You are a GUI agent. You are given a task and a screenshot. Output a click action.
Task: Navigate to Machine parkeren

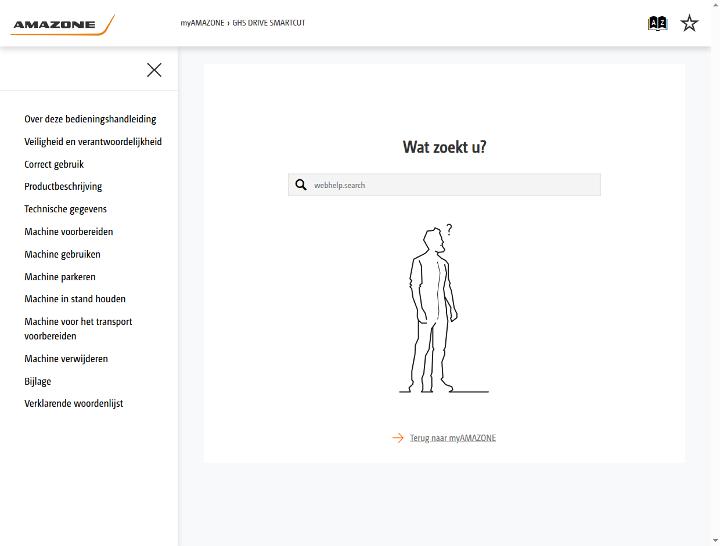pos(60,276)
